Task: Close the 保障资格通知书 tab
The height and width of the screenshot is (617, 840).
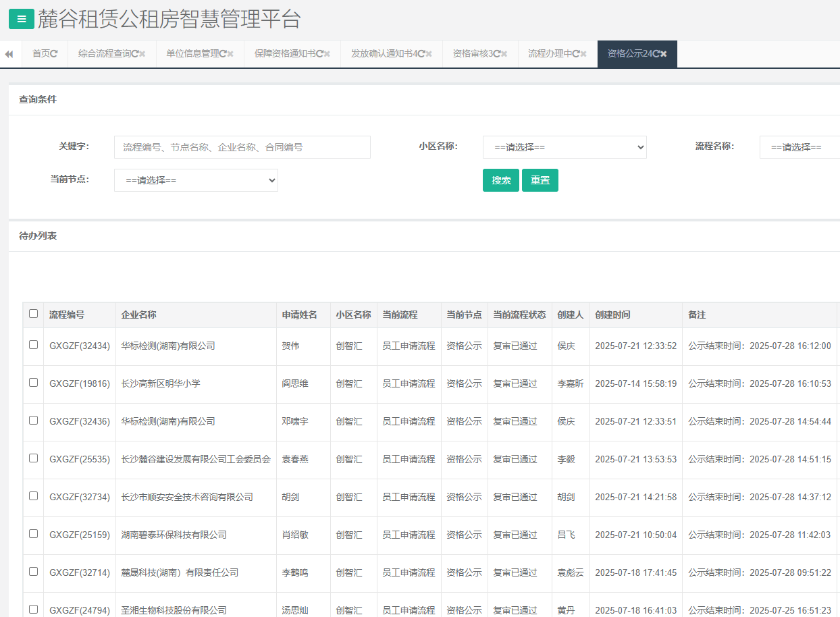Action: [x=327, y=54]
